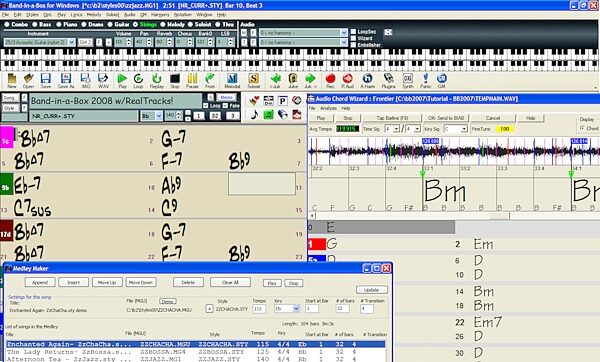Click the Move Up button in Medley Maker

pos(107,282)
